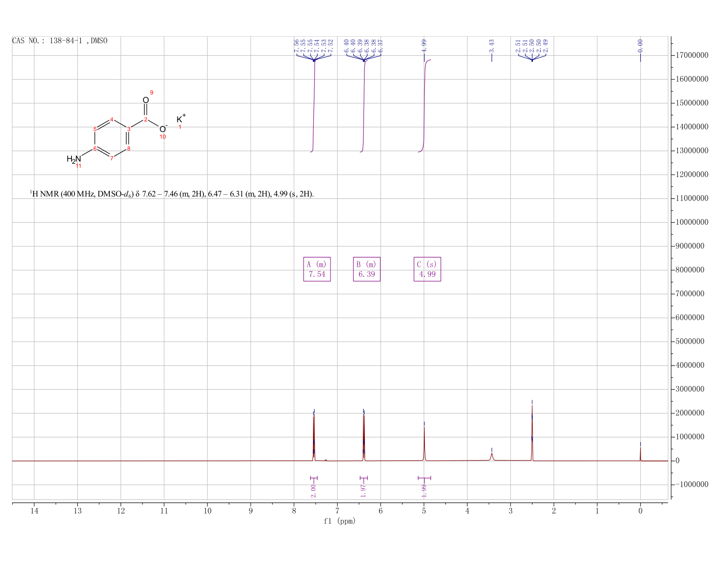Click the 7.56 peak label at top

pyautogui.click(x=296, y=45)
